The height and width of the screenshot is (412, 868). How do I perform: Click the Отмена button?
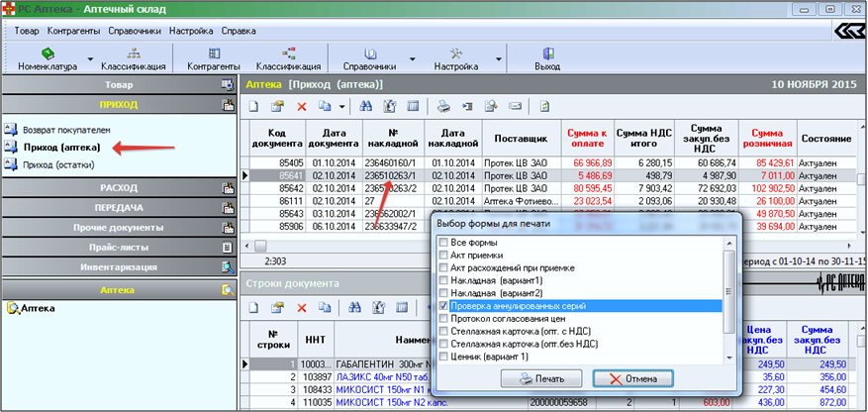tap(632, 378)
